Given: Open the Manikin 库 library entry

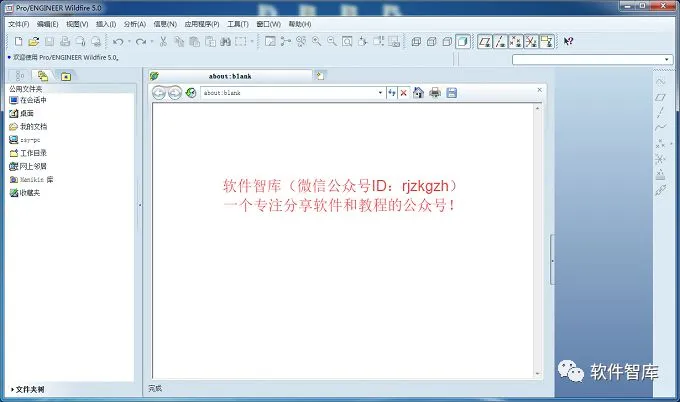Looking at the screenshot, I should [31, 180].
